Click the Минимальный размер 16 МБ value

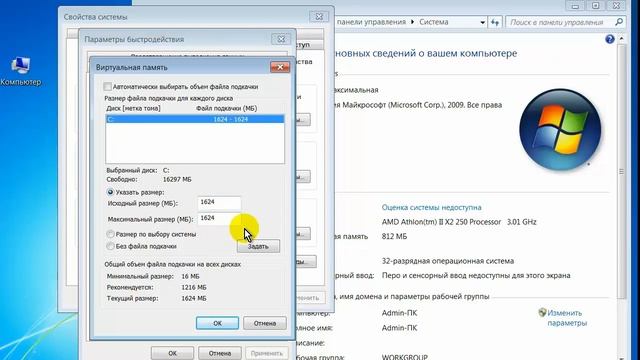point(191,276)
